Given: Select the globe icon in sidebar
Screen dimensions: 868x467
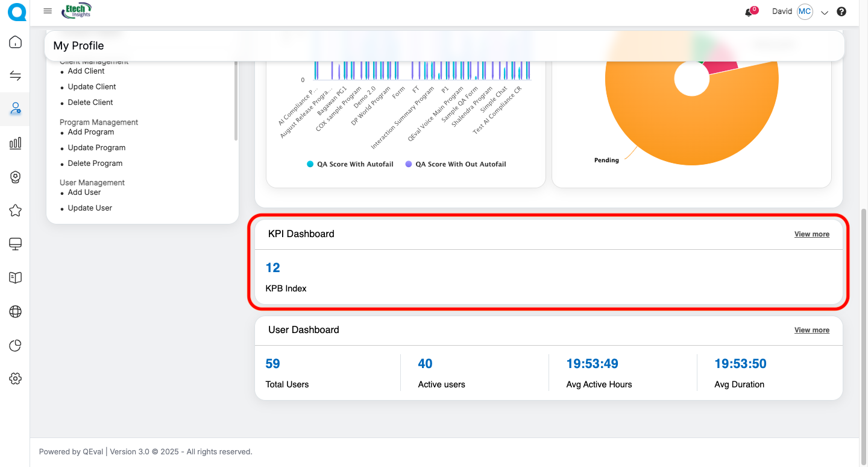Looking at the screenshot, I should tap(16, 311).
